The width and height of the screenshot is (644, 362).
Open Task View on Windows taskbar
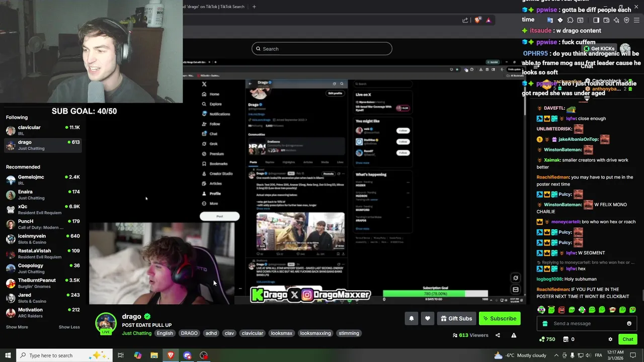tap(121, 355)
